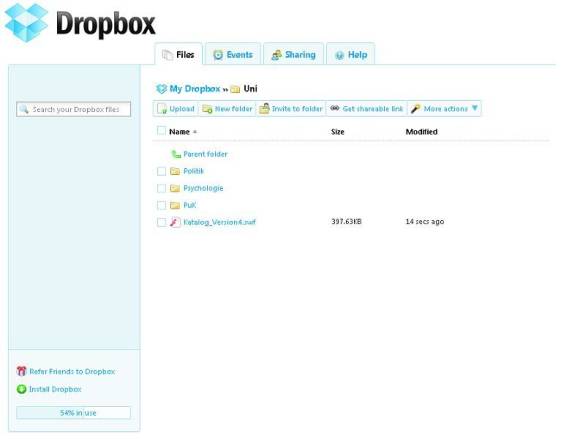Tick the checkbox next to Politik
Screen dimensions: 580x439
(x=161, y=171)
